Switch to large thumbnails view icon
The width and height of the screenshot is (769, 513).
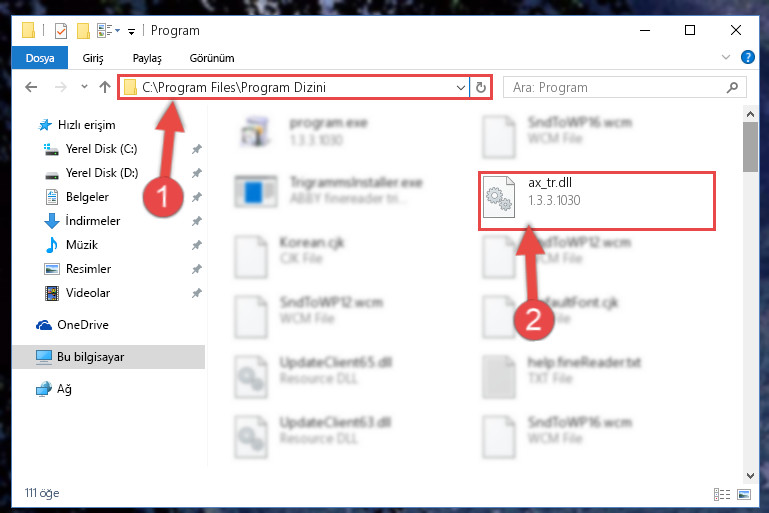(x=744, y=494)
